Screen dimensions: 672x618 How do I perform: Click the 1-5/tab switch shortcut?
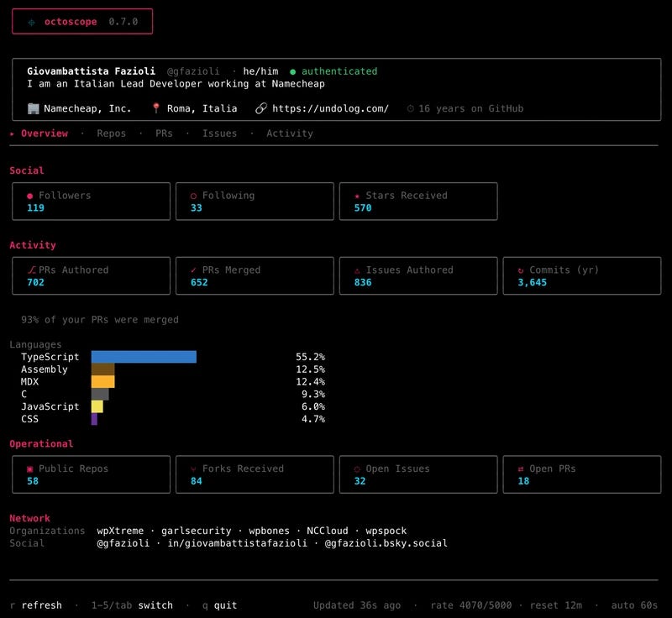point(132,605)
